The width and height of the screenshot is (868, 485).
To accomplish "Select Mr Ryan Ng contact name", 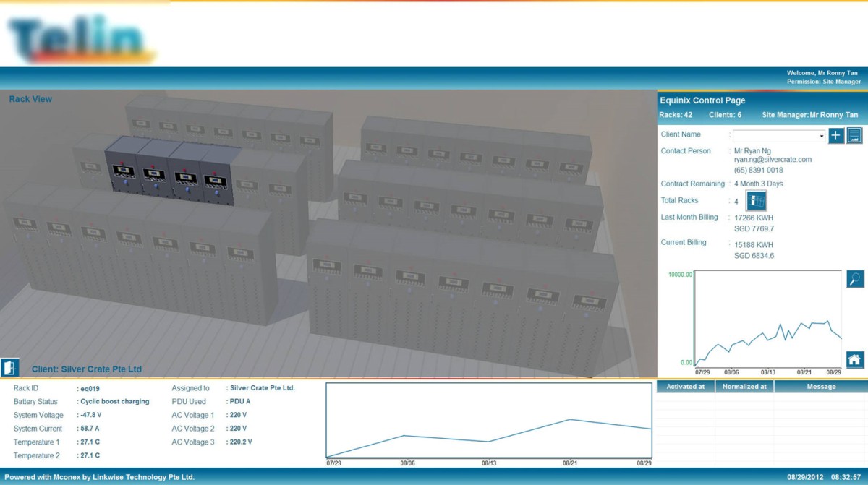I will coord(752,150).
